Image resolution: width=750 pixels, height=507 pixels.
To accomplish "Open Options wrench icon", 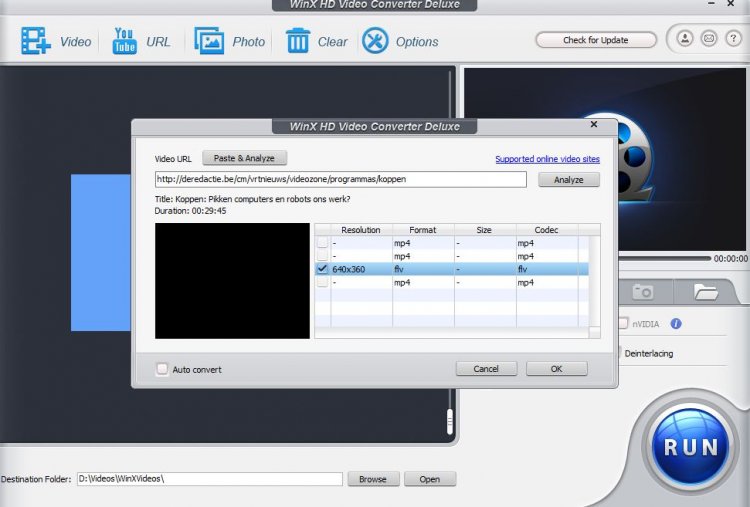I will (375, 41).
